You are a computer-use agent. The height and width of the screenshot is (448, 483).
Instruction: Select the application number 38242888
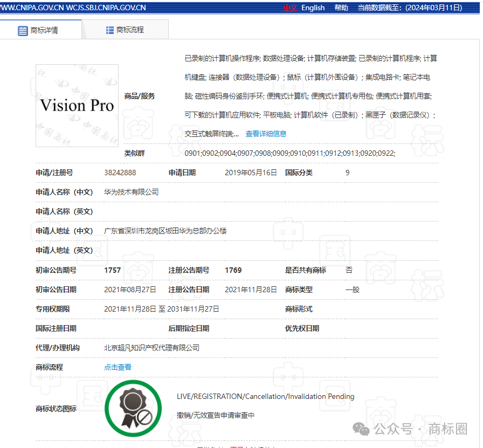coord(120,173)
